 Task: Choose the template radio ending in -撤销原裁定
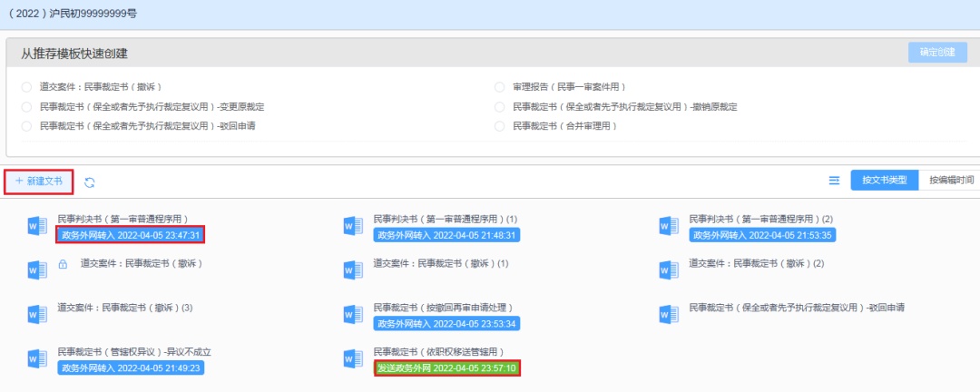(499, 106)
